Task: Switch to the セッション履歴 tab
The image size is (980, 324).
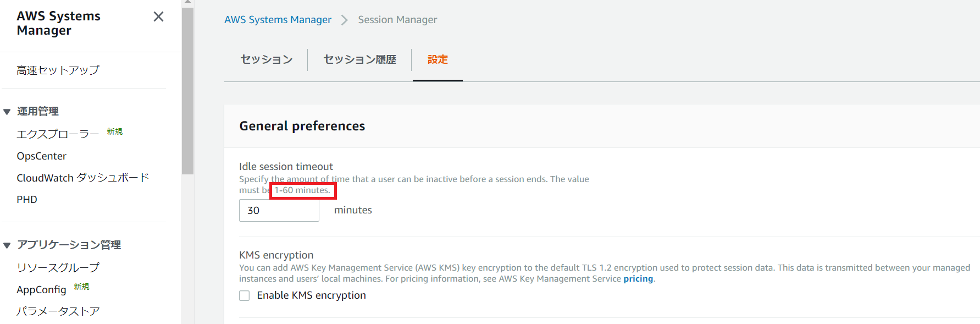Action: (360, 59)
